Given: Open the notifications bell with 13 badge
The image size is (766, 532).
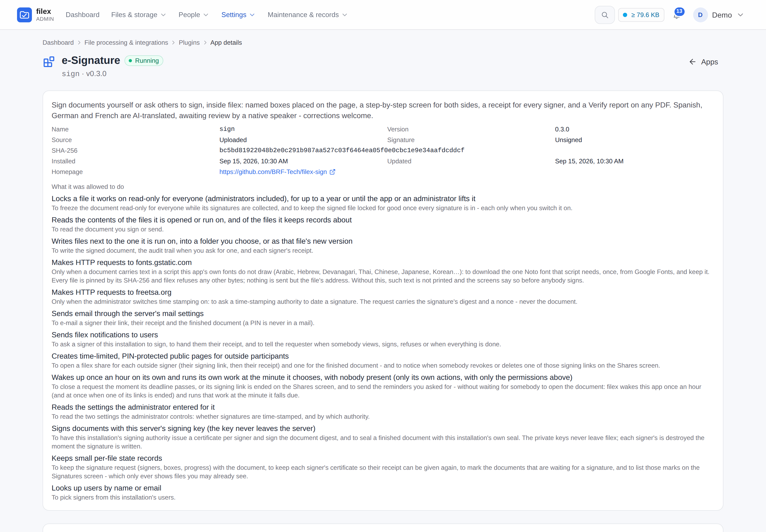Looking at the screenshot, I should pyautogui.click(x=678, y=14).
